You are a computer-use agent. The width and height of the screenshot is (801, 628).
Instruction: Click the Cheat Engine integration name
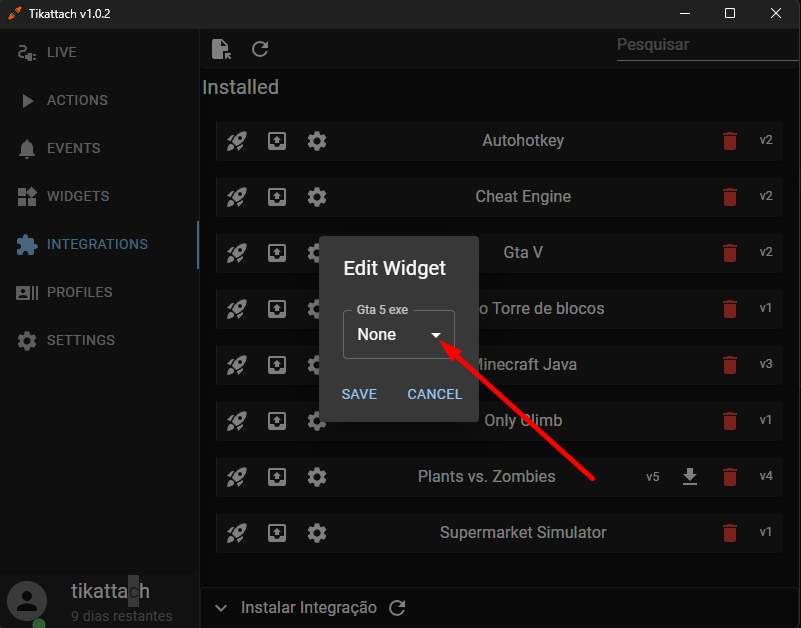coord(523,197)
